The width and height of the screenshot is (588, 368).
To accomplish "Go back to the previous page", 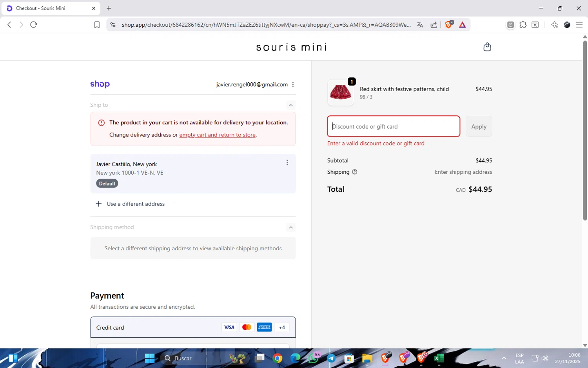I will click(x=9, y=25).
